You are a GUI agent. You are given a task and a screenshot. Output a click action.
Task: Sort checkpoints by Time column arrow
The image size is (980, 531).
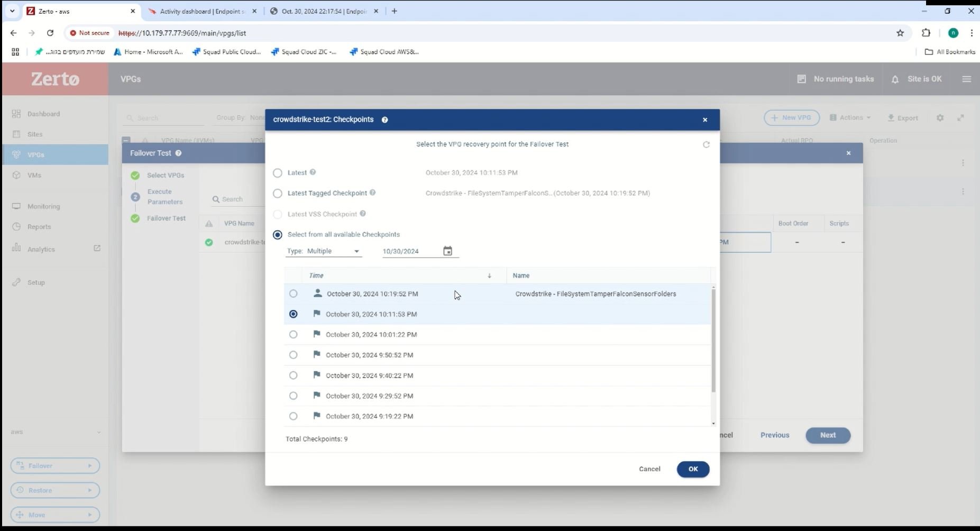tap(489, 276)
